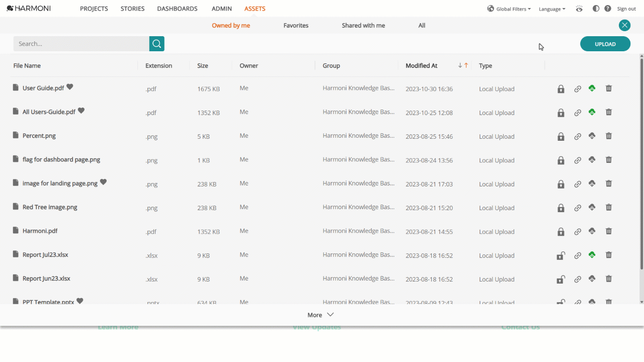The image size is (644, 362).
Task: Click the search magnifier button
Action: (157, 44)
